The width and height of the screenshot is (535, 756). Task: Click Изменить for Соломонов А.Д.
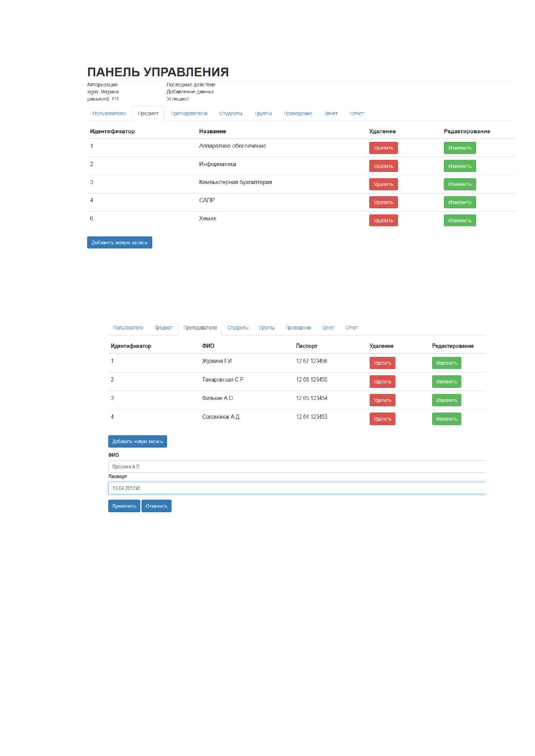click(x=447, y=419)
